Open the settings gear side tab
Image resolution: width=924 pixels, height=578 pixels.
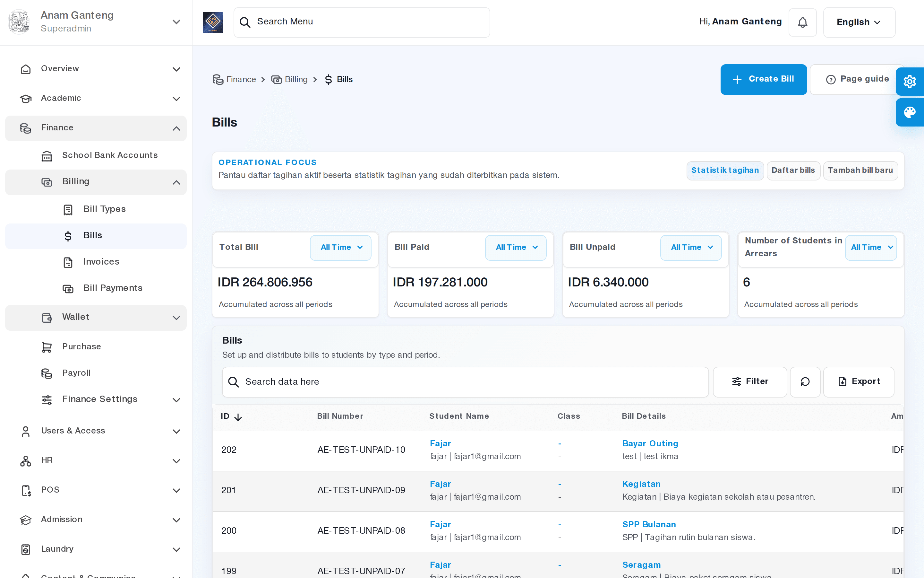click(x=910, y=81)
